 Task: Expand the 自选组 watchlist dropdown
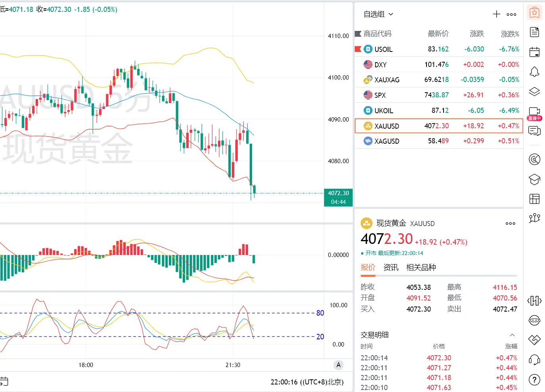pos(379,14)
